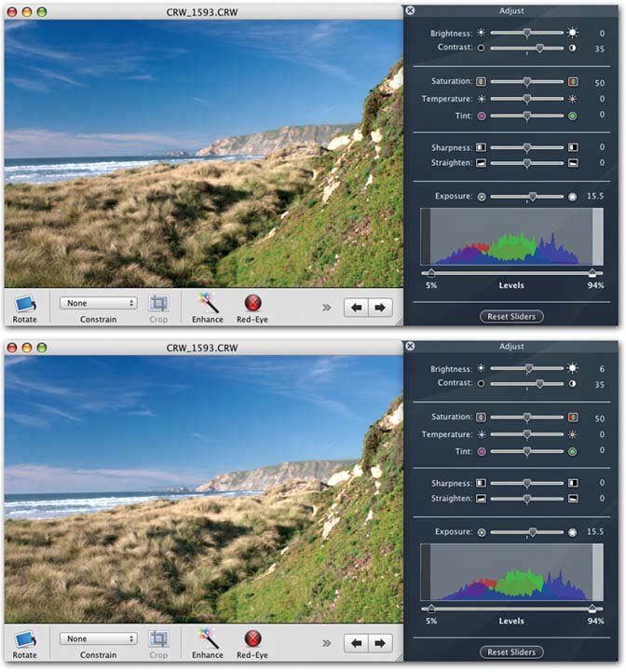The width and height of the screenshot is (626, 672).
Task: Click CRW_1593.CRW title of top window
Action: [202, 12]
